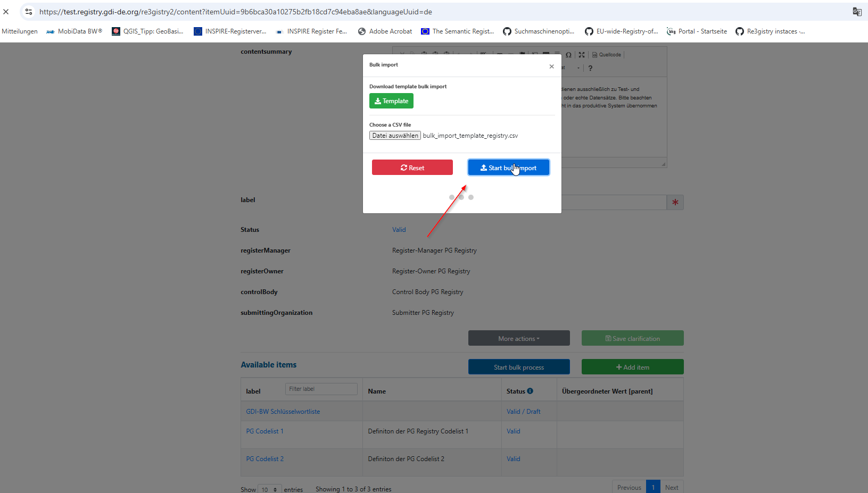This screenshot has height=493, width=868.
Task: Maximize the editor with fullscreen icon
Action: (582, 55)
